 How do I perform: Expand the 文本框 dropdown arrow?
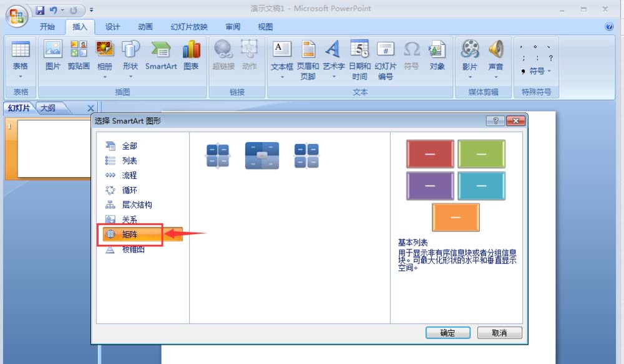tap(282, 77)
